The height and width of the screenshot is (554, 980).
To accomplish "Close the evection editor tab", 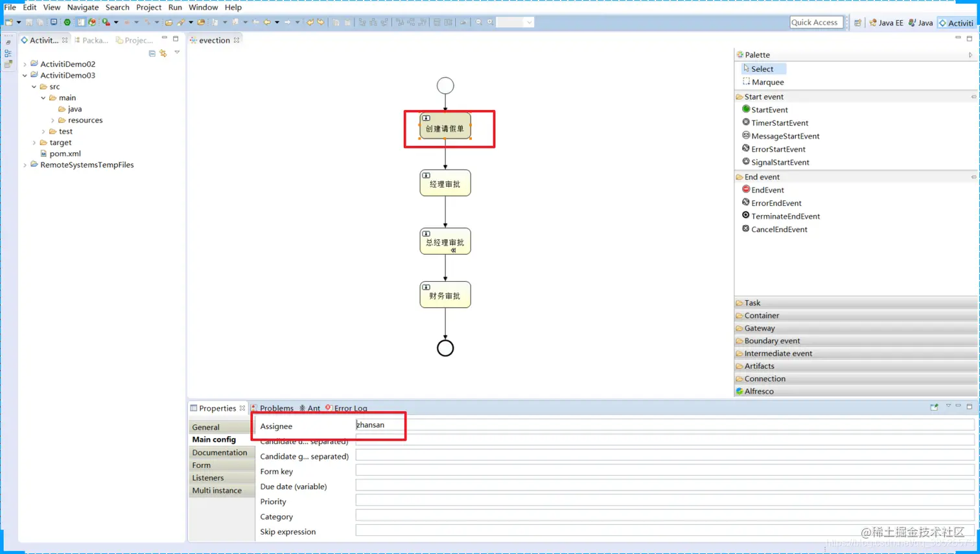I will point(237,40).
